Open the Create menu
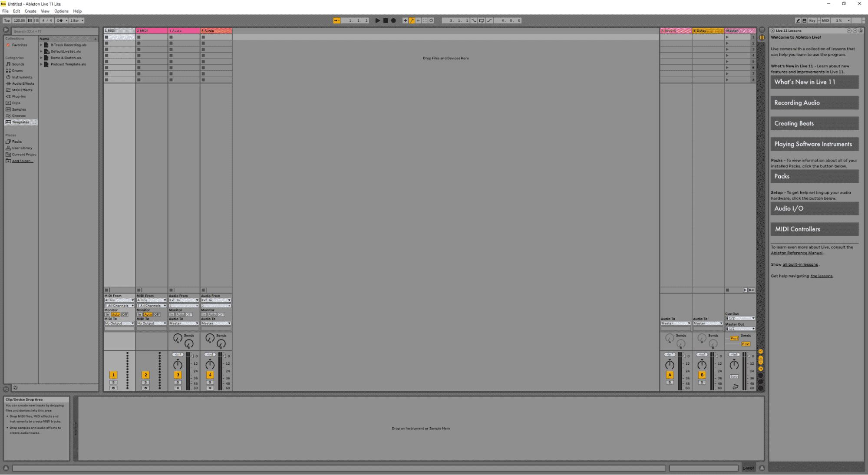The height and width of the screenshot is (475, 868). point(30,11)
